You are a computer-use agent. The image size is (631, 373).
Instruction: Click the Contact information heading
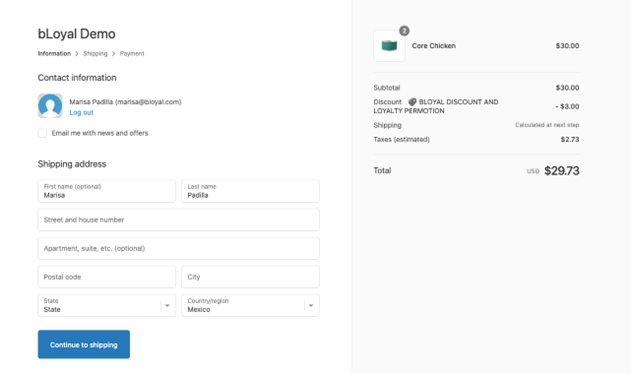click(x=77, y=78)
